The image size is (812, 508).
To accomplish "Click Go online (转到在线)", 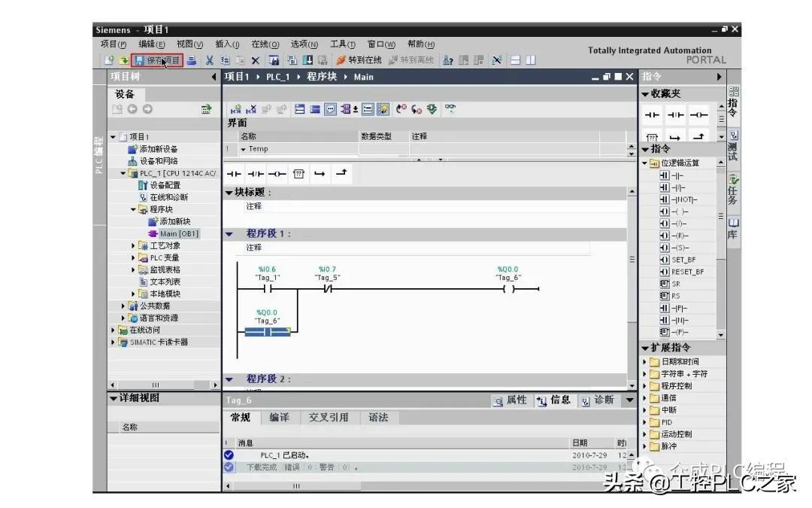I will [359, 61].
